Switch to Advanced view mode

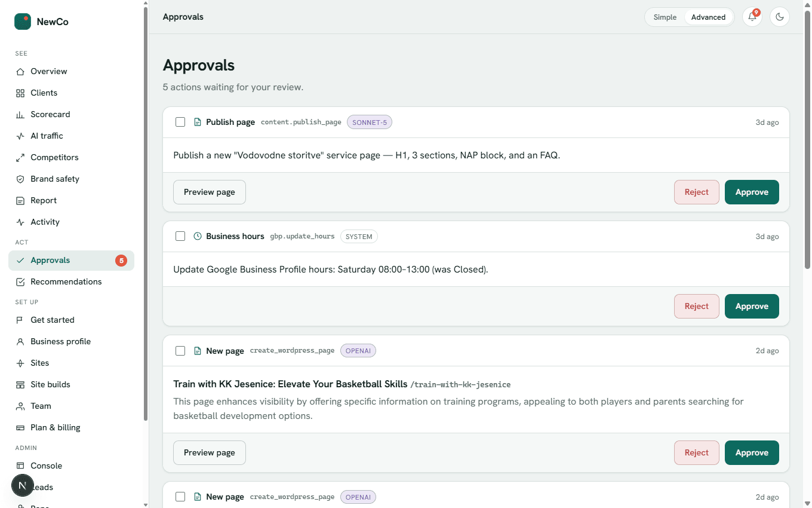coord(708,17)
